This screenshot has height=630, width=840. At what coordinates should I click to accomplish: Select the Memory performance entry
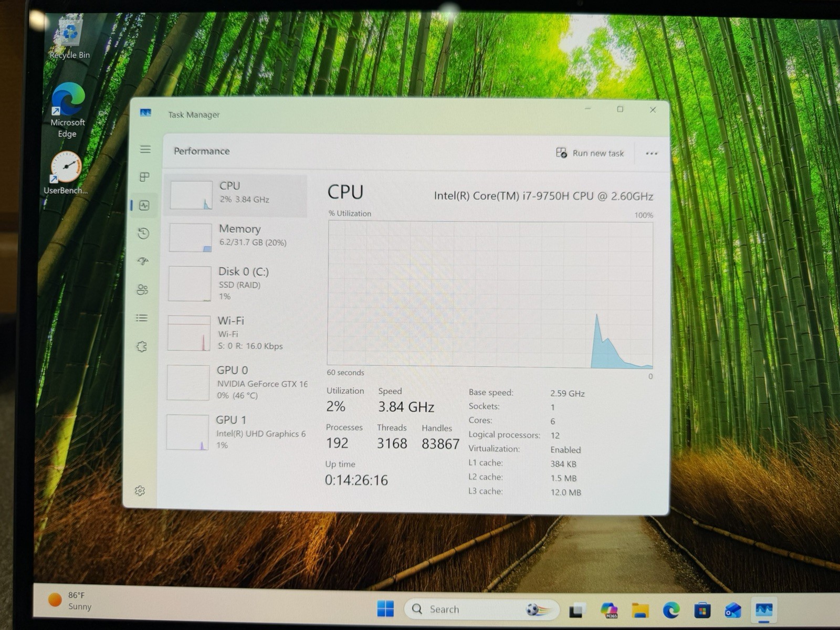236,237
